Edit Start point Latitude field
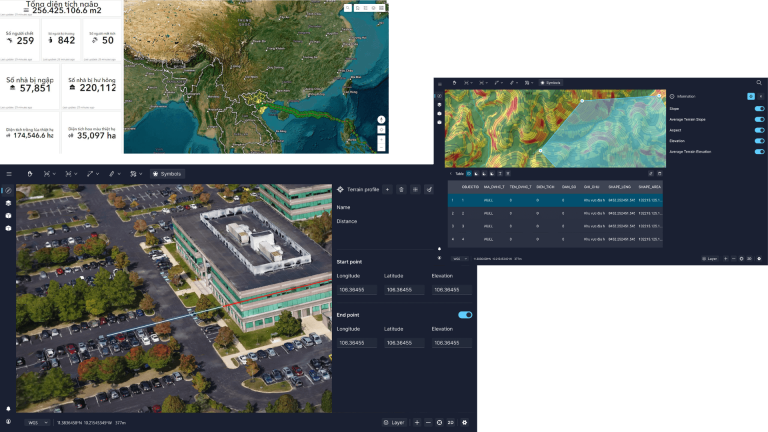 pyautogui.click(x=404, y=290)
